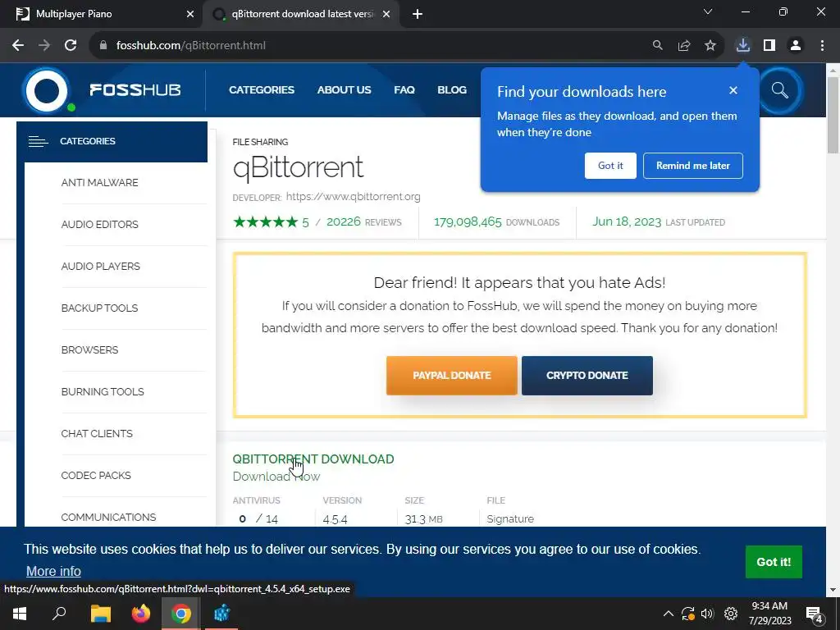Click the PAYPAL DONATE button
This screenshot has height=630, width=840.
[452, 376]
